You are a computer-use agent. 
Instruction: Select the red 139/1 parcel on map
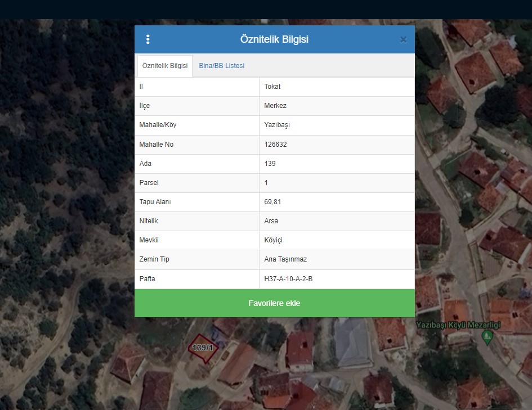(x=203, y=349)
